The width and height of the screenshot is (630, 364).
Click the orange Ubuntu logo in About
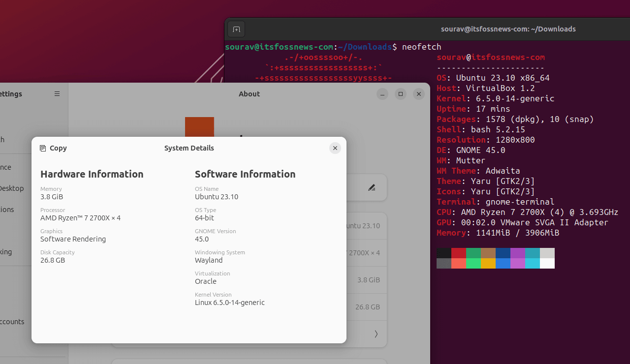click(199, 126)
